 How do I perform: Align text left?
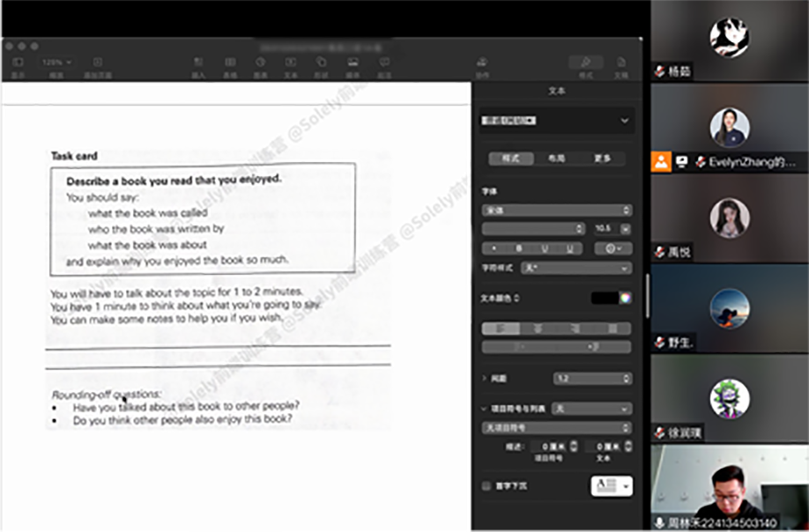(501, 329)
